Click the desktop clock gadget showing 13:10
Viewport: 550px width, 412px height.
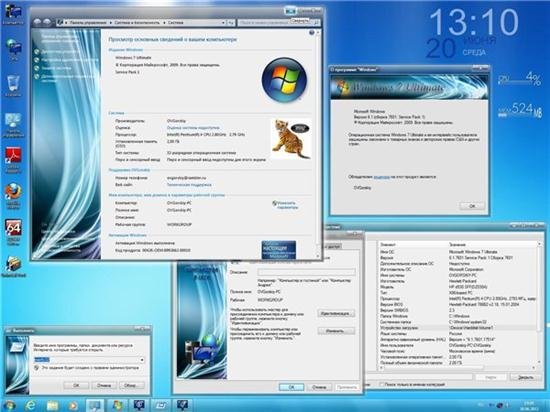point(474,22)
